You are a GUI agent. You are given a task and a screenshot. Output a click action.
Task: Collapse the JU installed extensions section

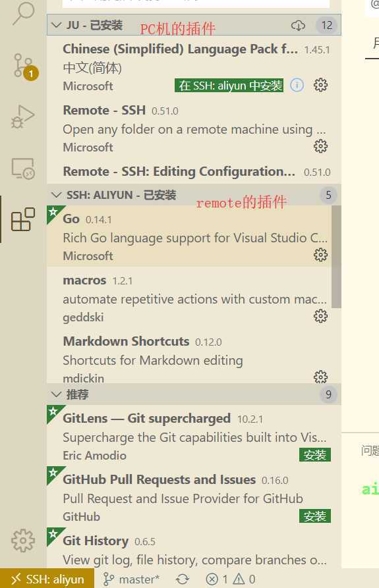(56, 25)
